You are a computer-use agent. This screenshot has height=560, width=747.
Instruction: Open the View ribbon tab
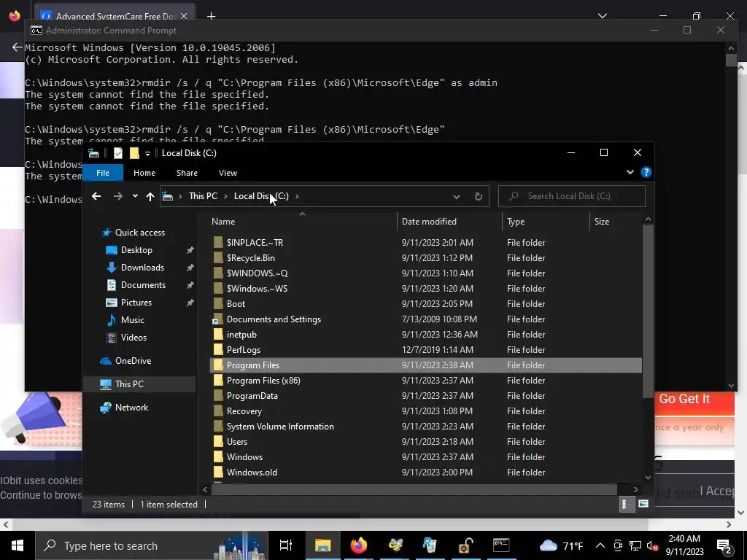pos(228,173)
